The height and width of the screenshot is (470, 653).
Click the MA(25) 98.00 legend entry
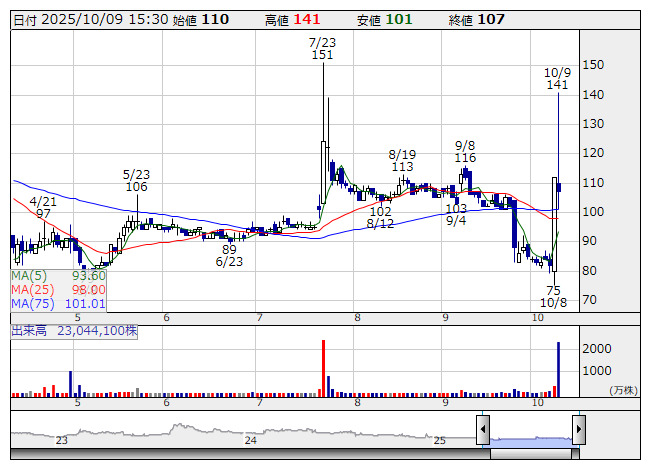pyautogui.click(x=58, y=290)
